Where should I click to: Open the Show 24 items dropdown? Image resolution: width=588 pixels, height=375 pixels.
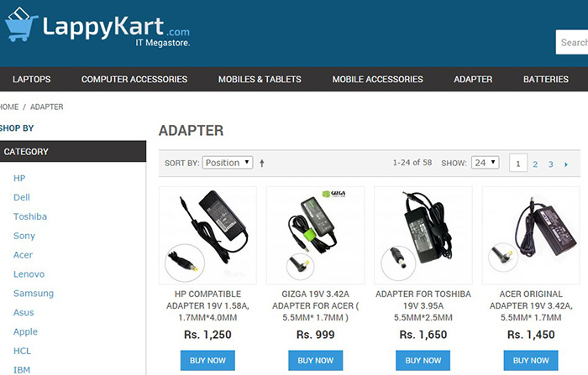tap(486, 163)
